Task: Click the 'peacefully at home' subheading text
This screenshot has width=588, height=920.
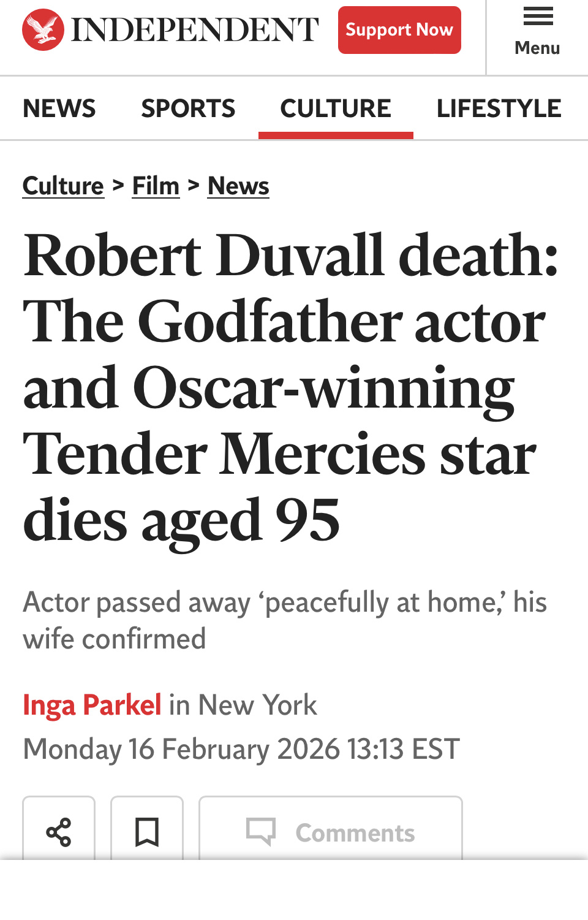Action: 285,620
